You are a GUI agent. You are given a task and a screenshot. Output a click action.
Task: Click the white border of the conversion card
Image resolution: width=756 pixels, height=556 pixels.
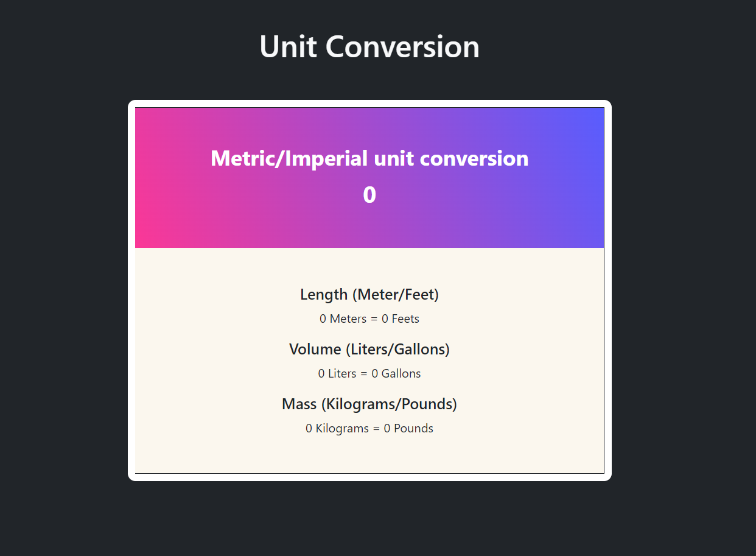pyautogui.click(x=369, y=104)
